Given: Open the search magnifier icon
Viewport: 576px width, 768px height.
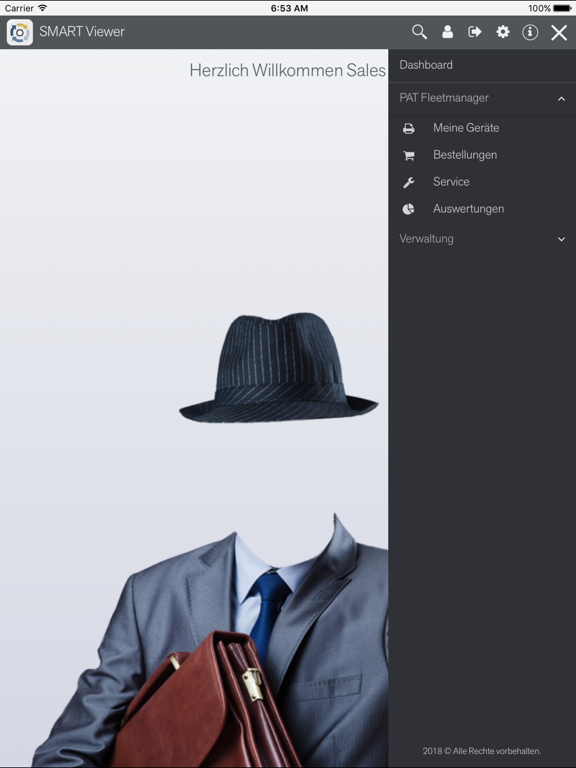Looking at the screenshot, I should coord(419,32).
